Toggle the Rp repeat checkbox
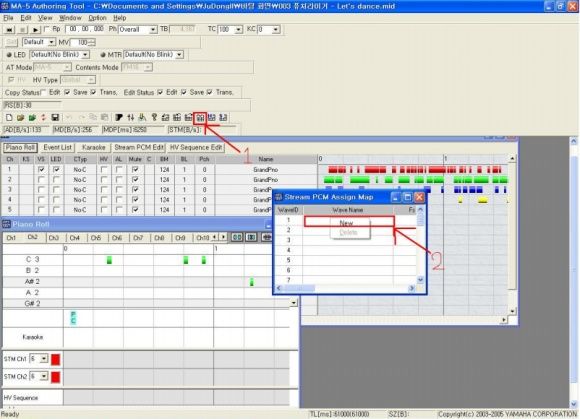The height and width of the screenshot is (419, 580). pyautogui.click(x=46, y=29)
